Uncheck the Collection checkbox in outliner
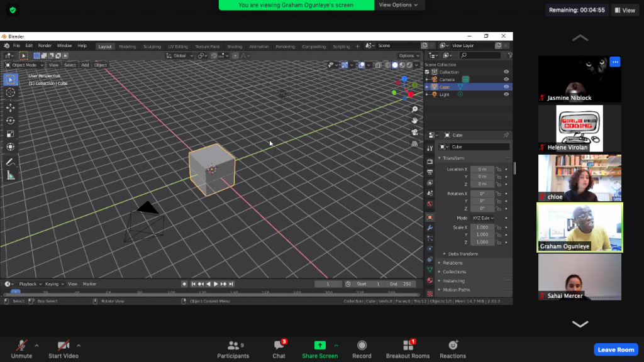Viewport: 644px width, 362px height. (428, 72)
